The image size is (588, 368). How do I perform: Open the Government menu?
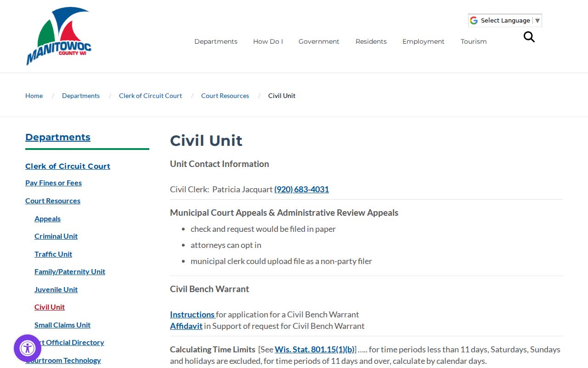(x=319, y=41)
